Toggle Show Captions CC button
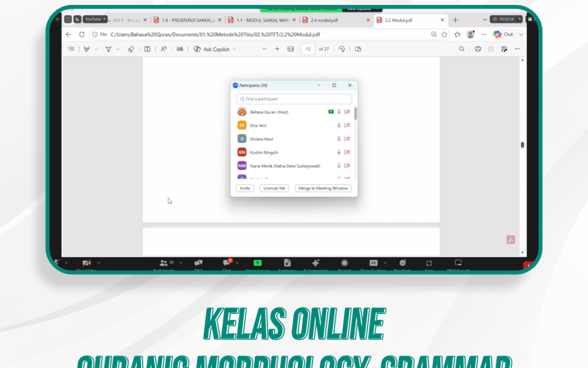The width and height of the screenshot is (588, 368). [x=373, y=264]
